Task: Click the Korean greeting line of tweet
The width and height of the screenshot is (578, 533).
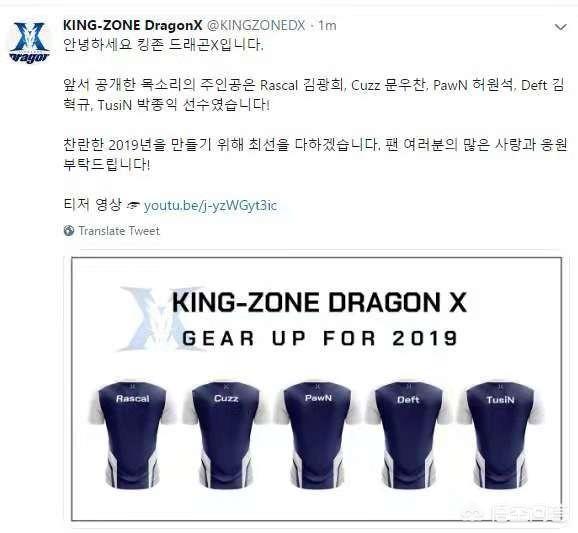Action: pyautogui.click(x=163, y=45)
